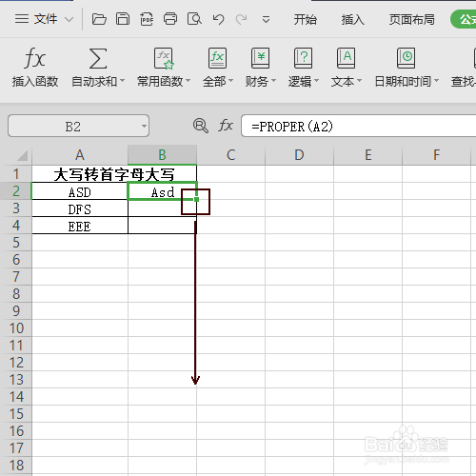The height and width of the screenshot is (476, 476).
Task: Click the 逻辑 functions book icon
Action: [303, 58]
